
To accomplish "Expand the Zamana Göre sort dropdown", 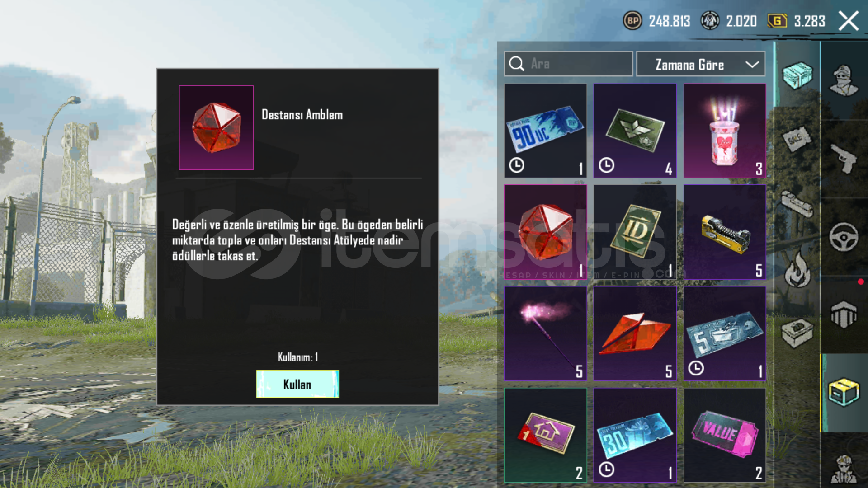I will pyautogui.click(x=701, y=64).
